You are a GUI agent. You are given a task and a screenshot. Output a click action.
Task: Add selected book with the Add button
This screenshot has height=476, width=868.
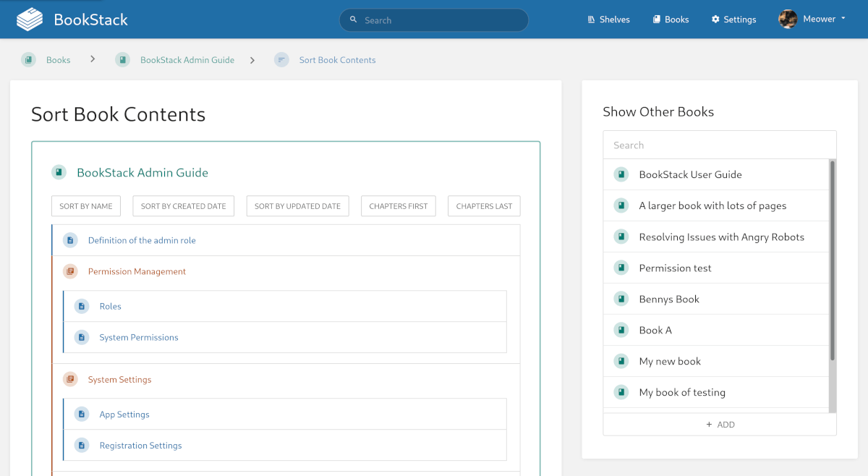(x=720, y=425)
